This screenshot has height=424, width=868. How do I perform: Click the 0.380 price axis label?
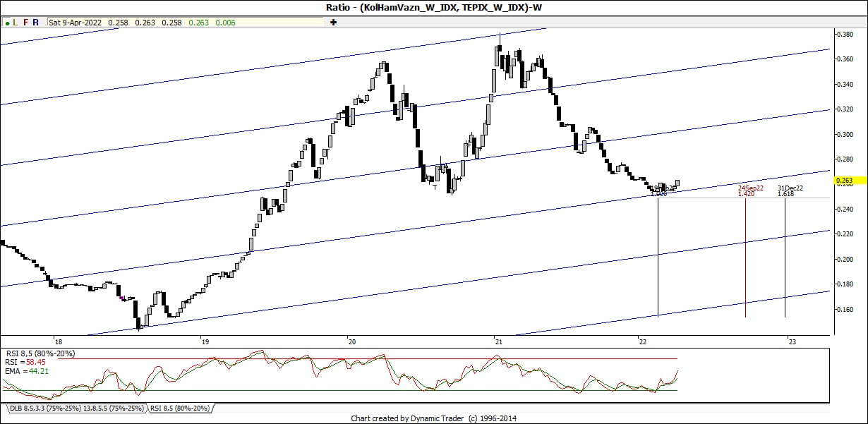coord(846,34)
